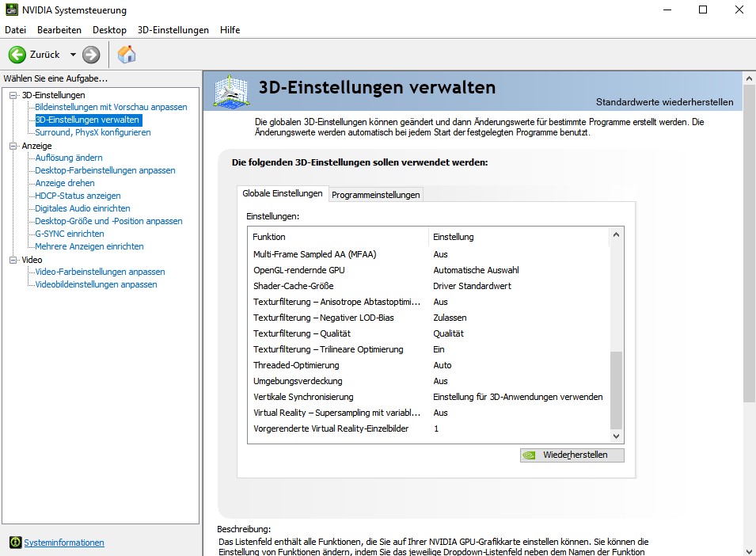
Task: Open HDCP-Status anzeigen
Action: (78, 196)
